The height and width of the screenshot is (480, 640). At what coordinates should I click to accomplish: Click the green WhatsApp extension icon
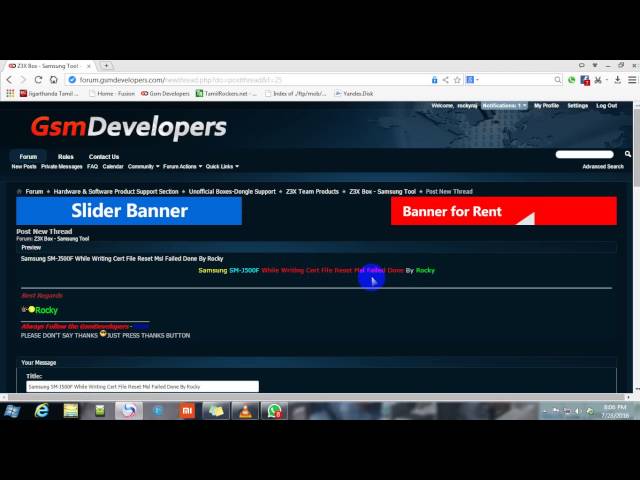(571, 80)
